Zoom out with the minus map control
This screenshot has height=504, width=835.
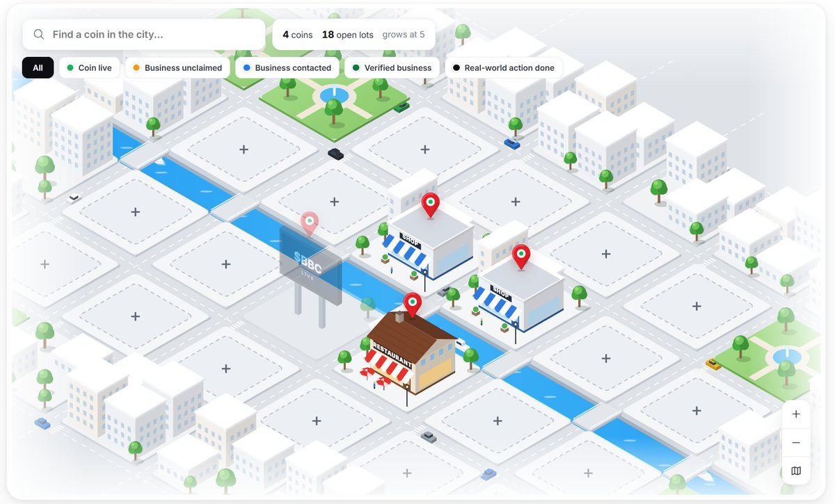click(796, 443)
